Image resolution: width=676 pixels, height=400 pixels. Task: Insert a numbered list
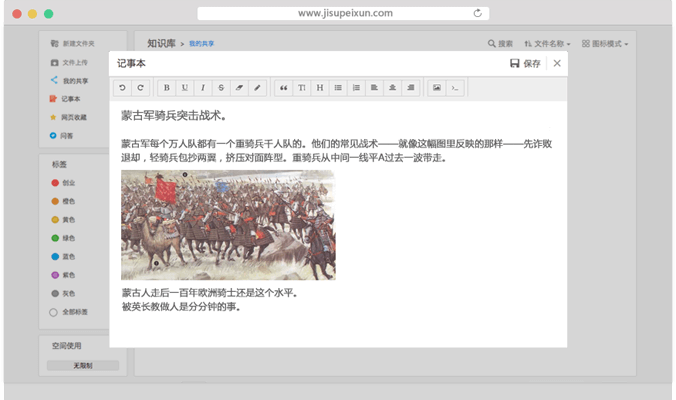pyautogui.click(x=356, y=88)
